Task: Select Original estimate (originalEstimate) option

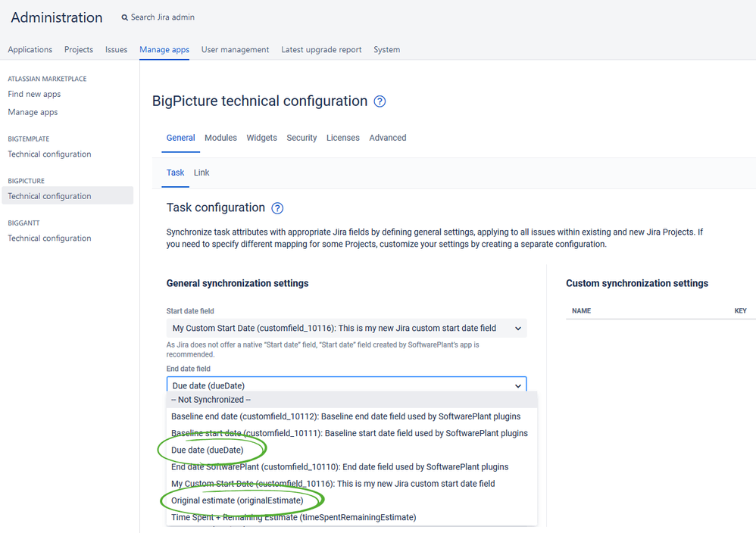Action: [351, 500]
